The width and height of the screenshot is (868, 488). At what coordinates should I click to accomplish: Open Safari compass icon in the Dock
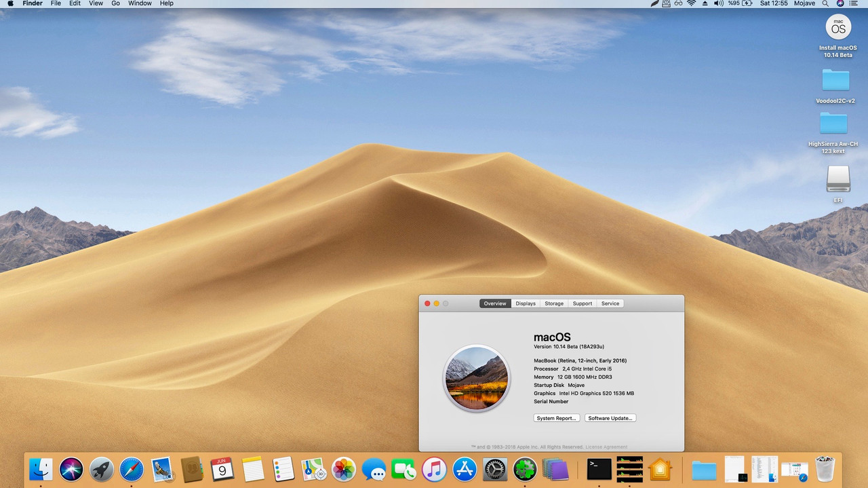[132, 469]
